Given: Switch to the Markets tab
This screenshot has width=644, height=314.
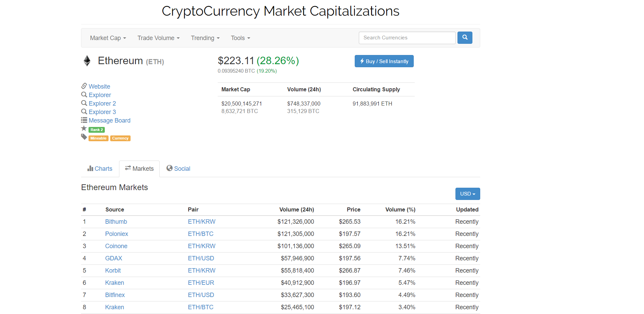Looking at the screenshot, I should point(139,169).
